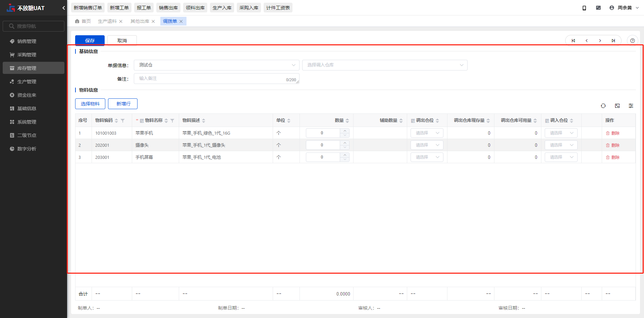Click 新增行 to add a row
644x318 pixels.
pyautogui.click(x=123, y=104)
